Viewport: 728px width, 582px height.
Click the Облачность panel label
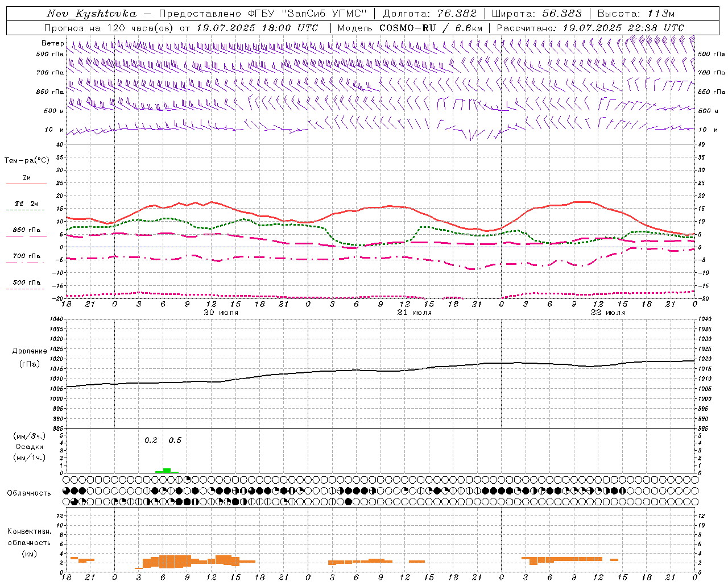click(x=29, y=493)
